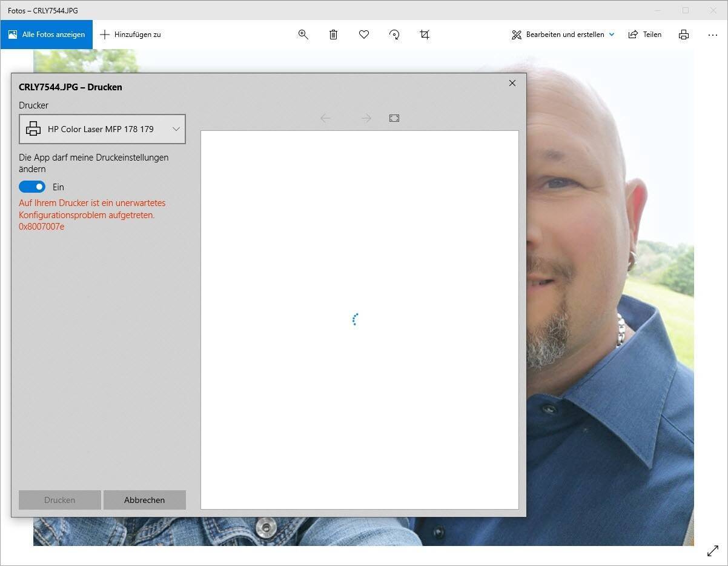Image resolution: width=728 pixels, height=566 pixels.
Task: Click the zoom magnifier icon
Action: (x=303, y=35)
